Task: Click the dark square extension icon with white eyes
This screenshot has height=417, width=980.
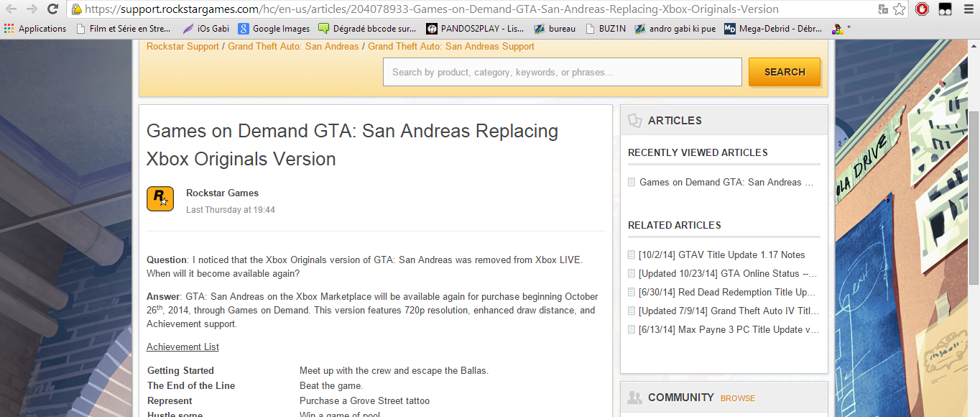Action: 946,9
